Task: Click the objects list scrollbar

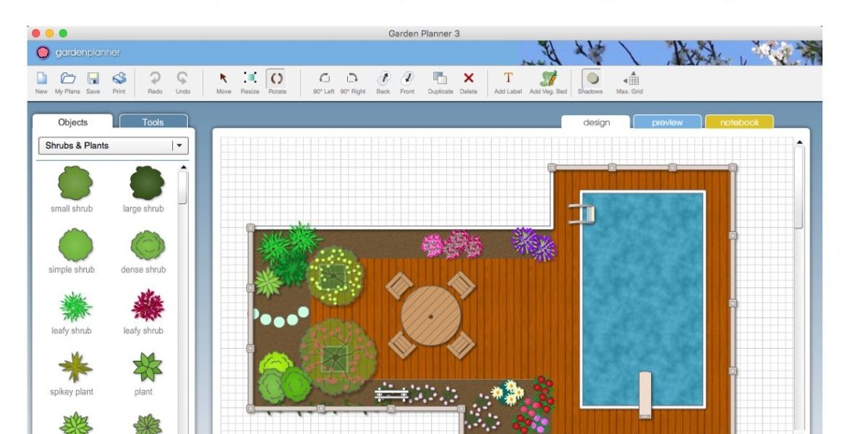Action: 183,187
